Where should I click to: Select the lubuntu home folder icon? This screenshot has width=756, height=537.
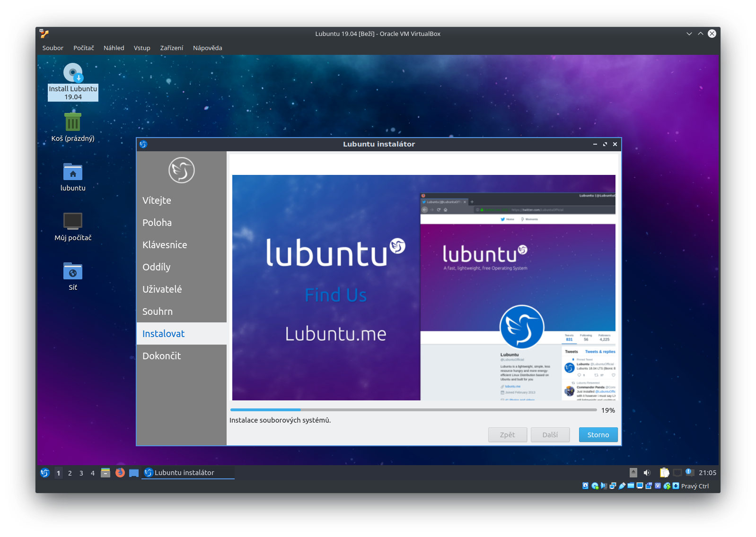(x=73, y=177)
